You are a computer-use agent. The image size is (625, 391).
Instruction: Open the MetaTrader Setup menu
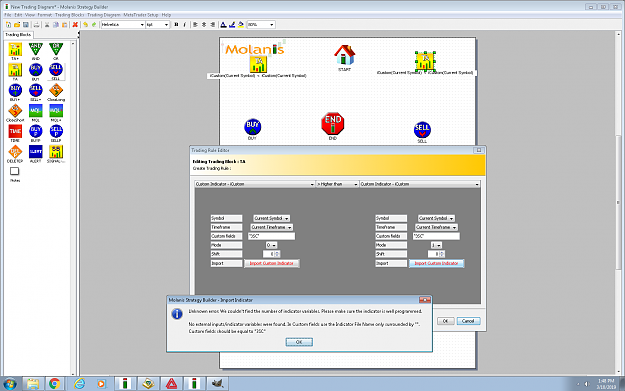[141, 15]
